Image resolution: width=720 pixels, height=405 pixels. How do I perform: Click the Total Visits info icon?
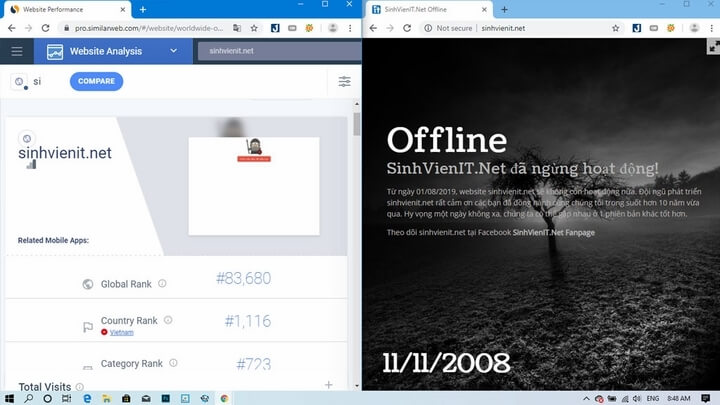[79, 387]
